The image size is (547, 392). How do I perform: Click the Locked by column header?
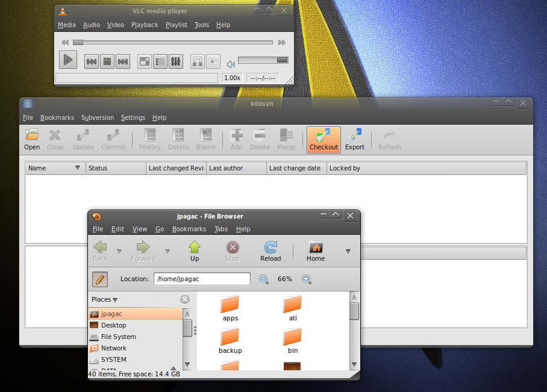[427, 168]
